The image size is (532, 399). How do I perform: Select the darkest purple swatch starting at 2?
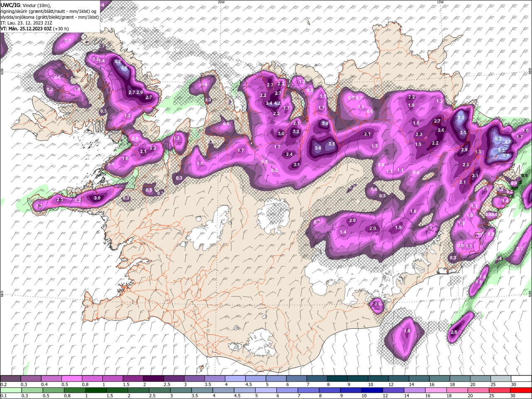coord(153,379)
